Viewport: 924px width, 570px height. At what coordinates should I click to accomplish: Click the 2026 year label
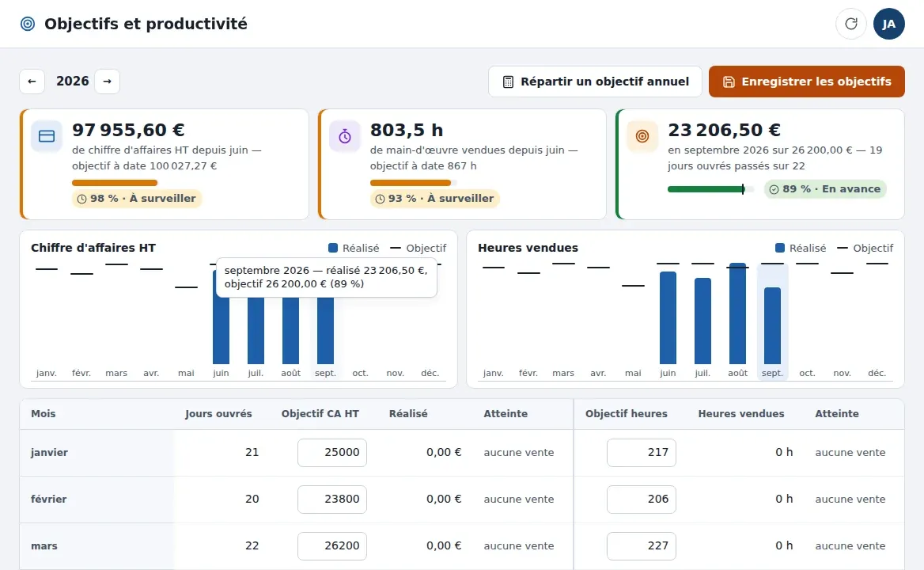point(73,82)
